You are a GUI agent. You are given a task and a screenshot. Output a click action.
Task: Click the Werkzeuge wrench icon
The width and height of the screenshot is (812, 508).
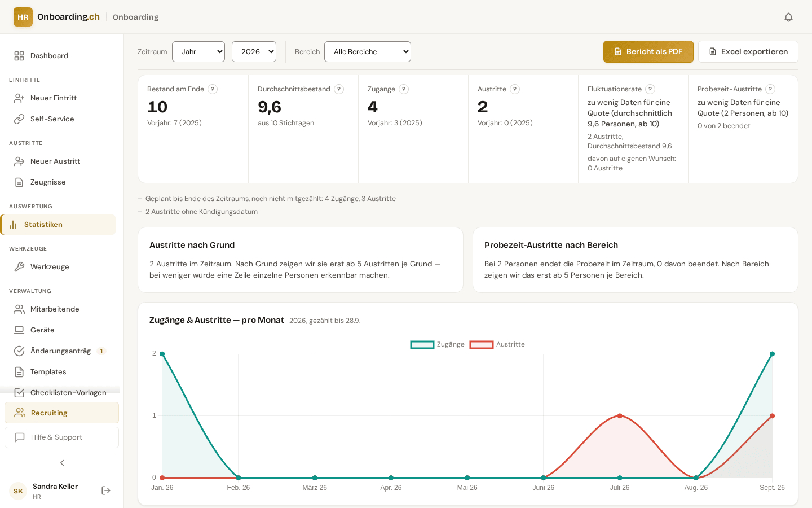tap(19, 267)
